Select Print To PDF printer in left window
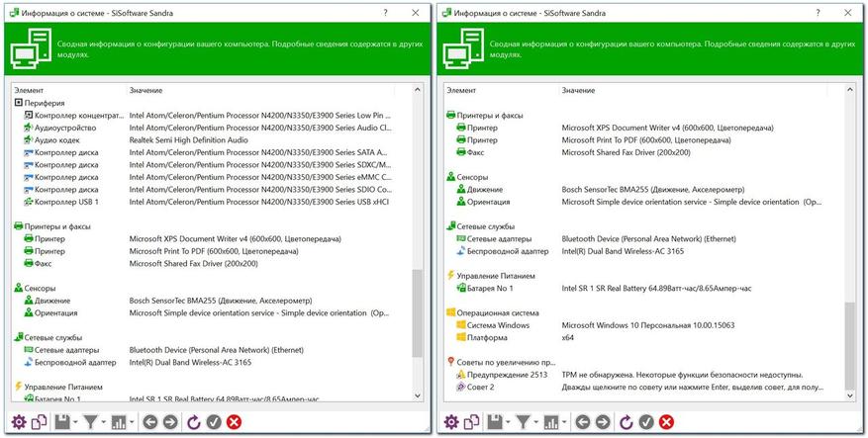The width and height of the screenshot is (868, 438). click(209, 251)
